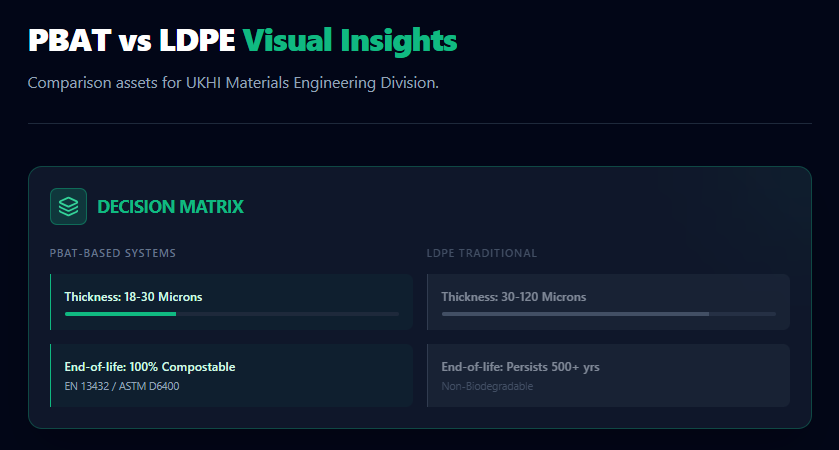Click the Thickness: 30-120 Microns text

[x=514, y=297]
